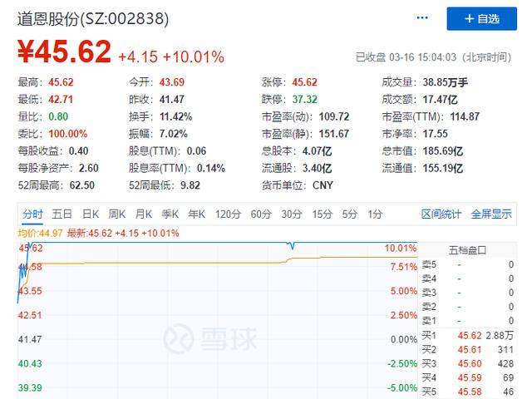The height and width of the screenshot is (399, 532).
Task: Select the 分时 chart tab
Action: [32, 214]
